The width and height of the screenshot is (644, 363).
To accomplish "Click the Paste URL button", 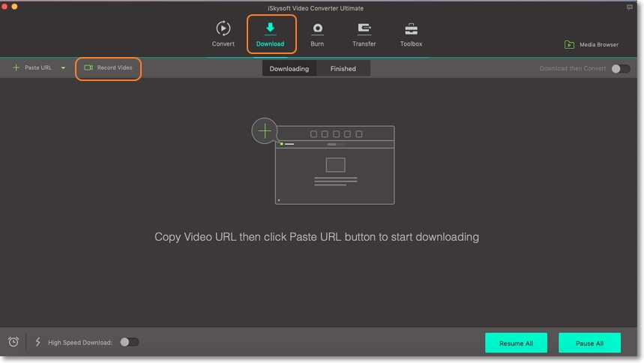I will pos(32,68).
